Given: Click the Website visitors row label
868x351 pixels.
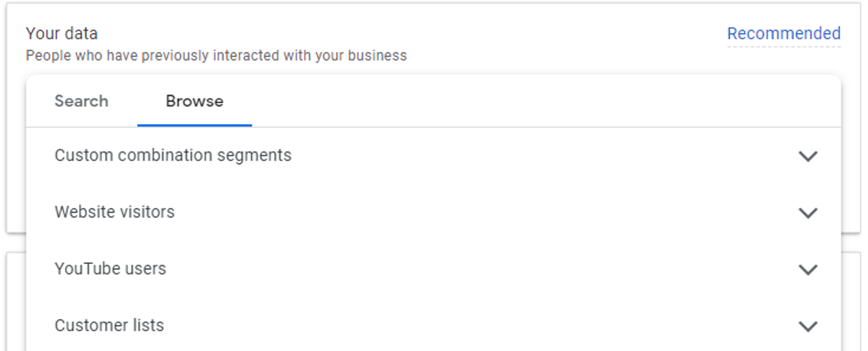Looking at the screenshot, I should point(115,212).
